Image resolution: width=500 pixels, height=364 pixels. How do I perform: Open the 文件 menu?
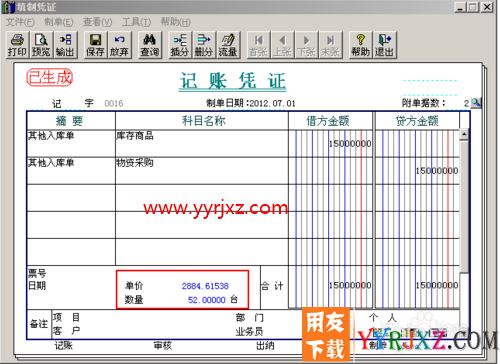20,22
